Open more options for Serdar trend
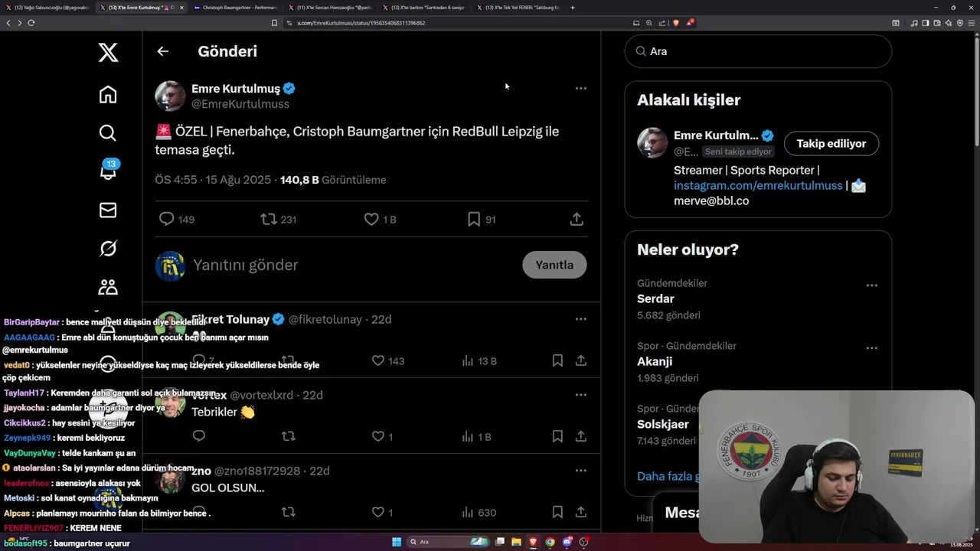The height and width of the screenshot is (551, 980). point(871,285)
